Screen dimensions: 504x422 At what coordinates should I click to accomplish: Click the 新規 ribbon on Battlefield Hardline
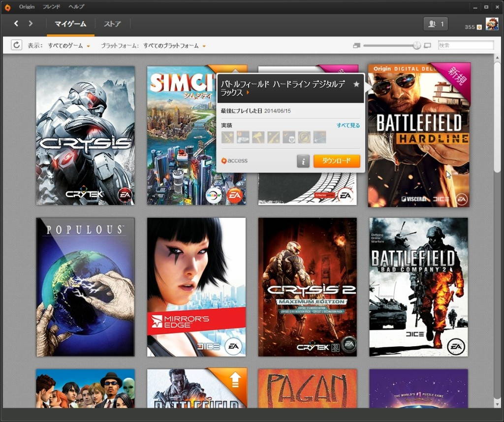457,76
